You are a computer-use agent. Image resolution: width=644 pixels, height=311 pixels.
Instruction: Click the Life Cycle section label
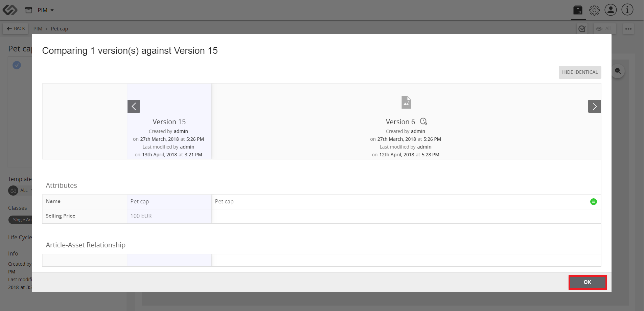click(20, 238)
